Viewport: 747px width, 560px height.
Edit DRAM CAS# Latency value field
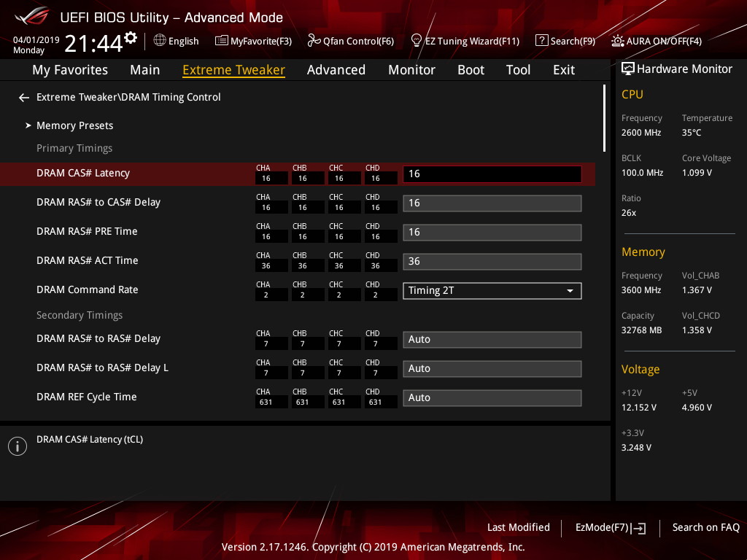[x=492, y=174]
